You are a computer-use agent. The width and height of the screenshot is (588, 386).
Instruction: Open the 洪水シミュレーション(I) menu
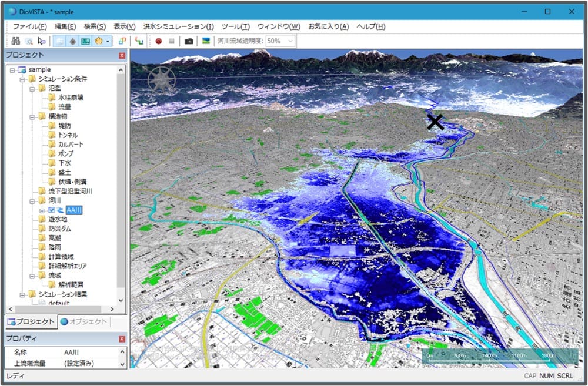[x=179, y=26]
